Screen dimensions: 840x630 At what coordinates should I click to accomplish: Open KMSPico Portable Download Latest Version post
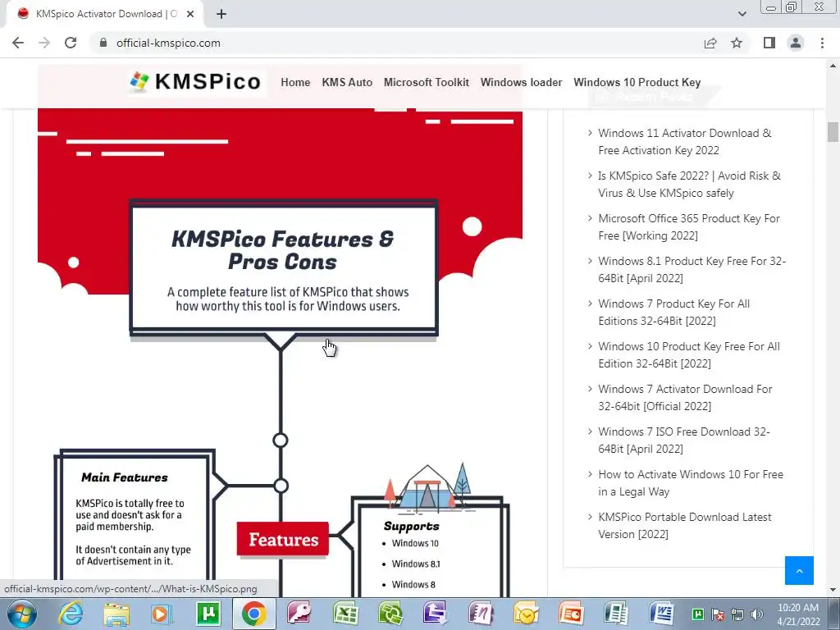pos(685,526)
